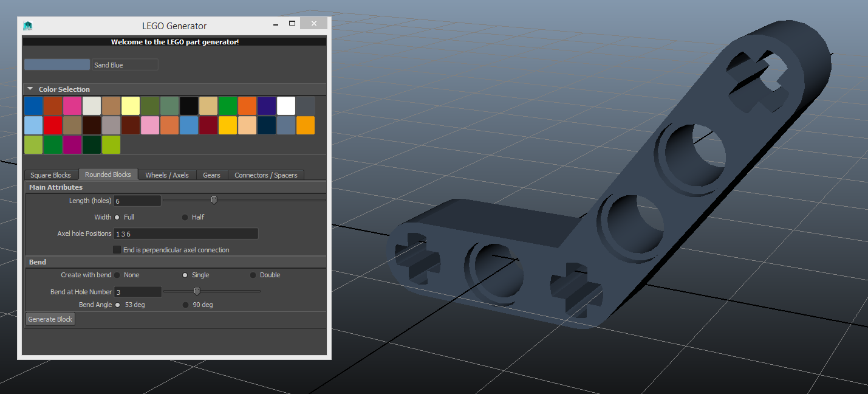Pick the medium warm gray swatch
Image resolution: width=868 pixels, height=394 pixels.
pyautogui.click(x=111, y=125)
